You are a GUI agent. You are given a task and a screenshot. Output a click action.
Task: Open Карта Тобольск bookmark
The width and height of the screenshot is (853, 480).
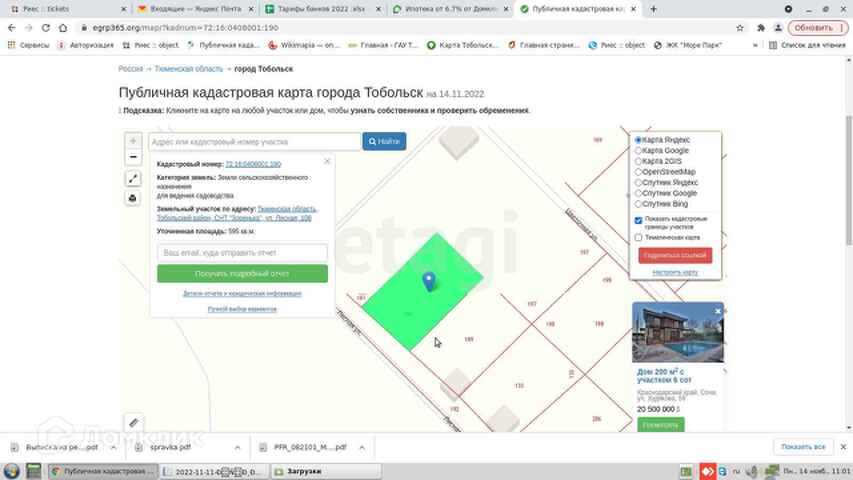click(463, 45)
